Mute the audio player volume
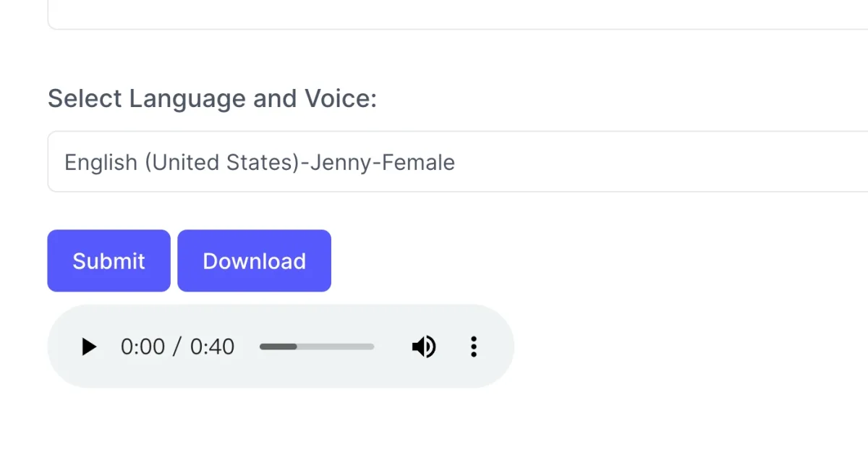 pos(424,347)
